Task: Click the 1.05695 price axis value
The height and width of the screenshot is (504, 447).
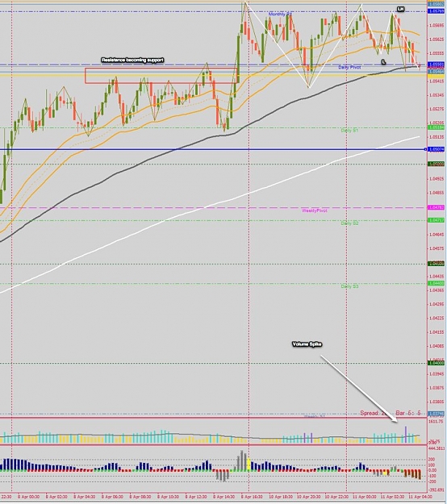Action: pyautogui.click(x=437, y=25)
